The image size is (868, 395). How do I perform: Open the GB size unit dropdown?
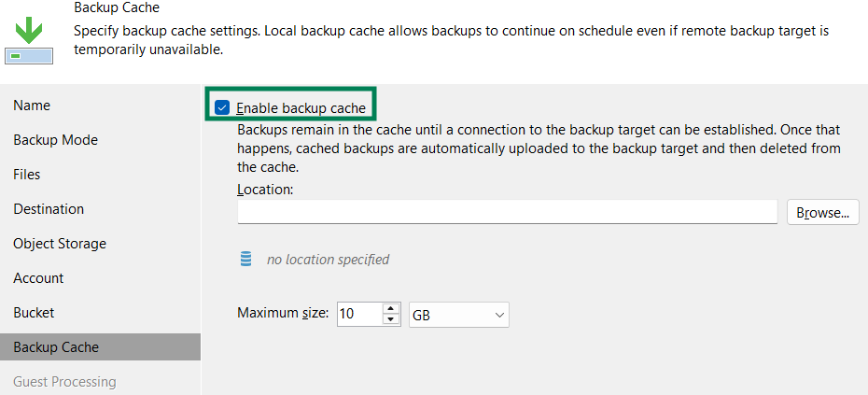[459, 315]
